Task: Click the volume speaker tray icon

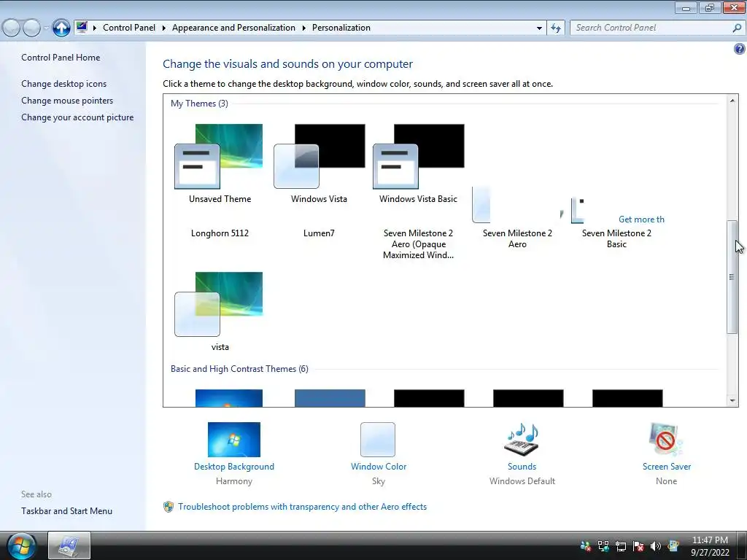Action: point(656,546)
